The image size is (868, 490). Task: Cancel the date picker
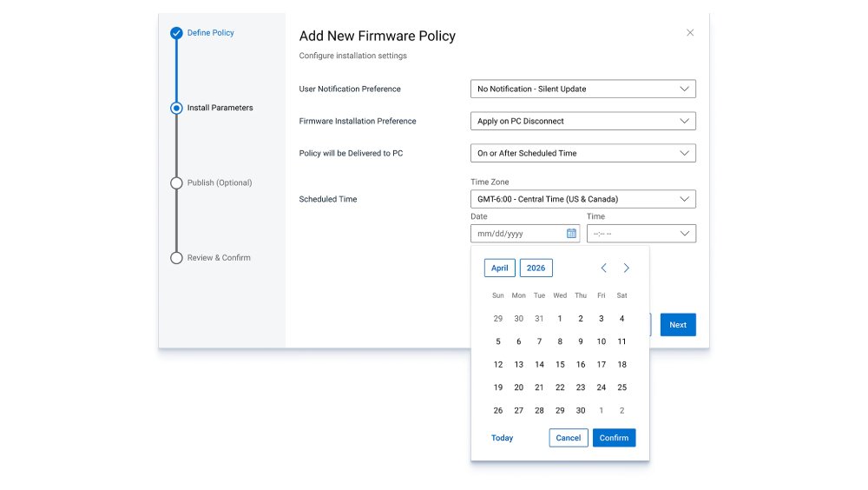coord(569,438)
